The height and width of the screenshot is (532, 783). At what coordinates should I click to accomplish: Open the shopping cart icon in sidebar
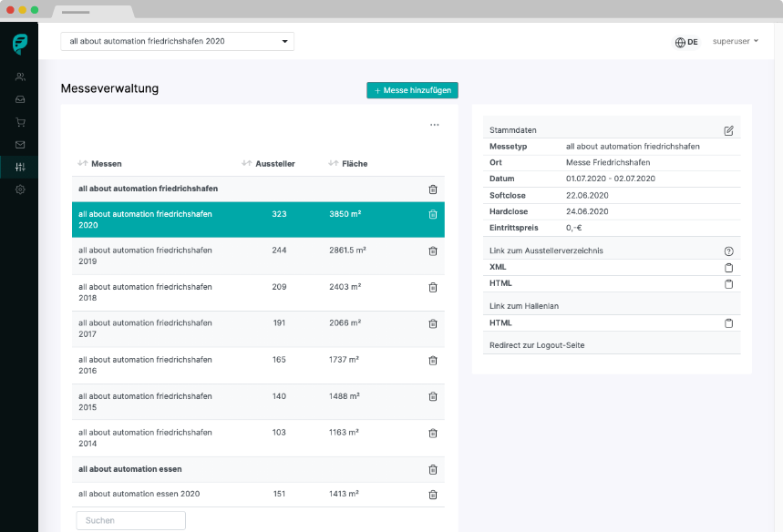[x=20, y=122]
